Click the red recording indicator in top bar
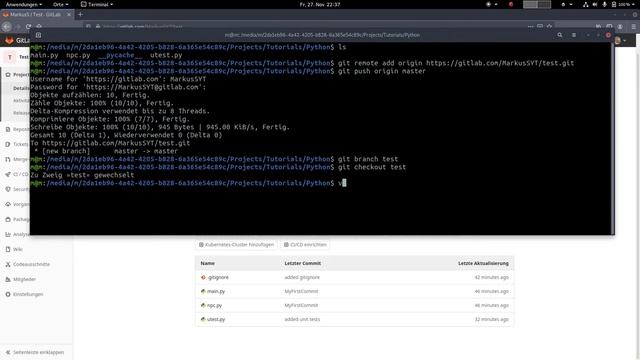The image size is (640, 360). (511, 4)
